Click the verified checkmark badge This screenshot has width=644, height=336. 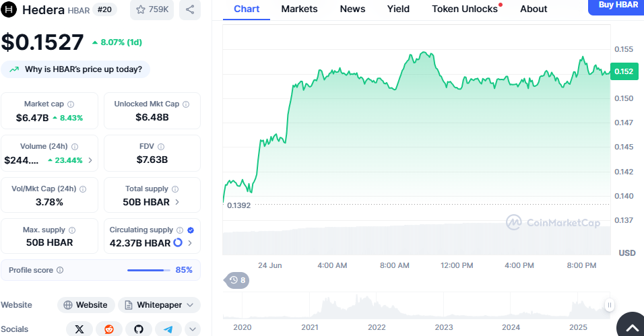(x=191, y=230)
